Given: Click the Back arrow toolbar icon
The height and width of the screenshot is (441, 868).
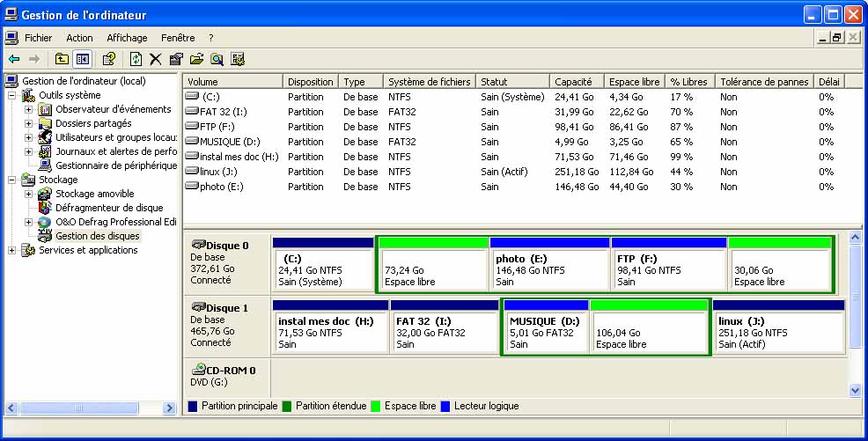Looking at the screenshot, I should tap(14, 59).
